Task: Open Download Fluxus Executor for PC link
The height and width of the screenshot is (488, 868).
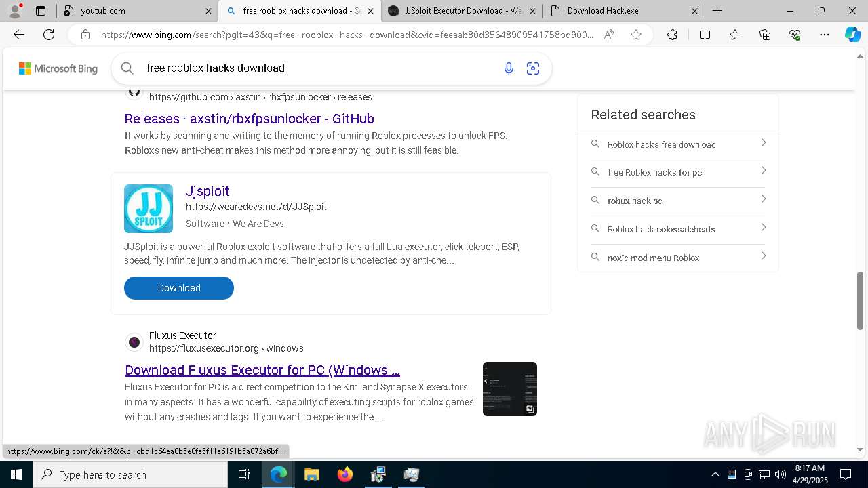Action: (x=262, y=370)
